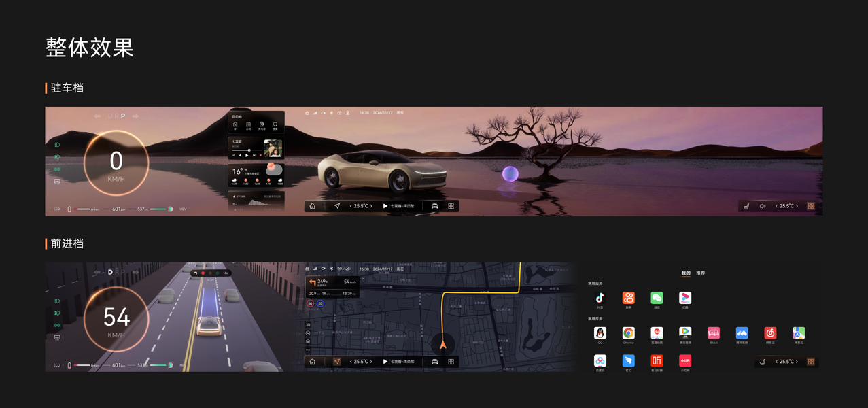Open destination search in the 目的地 card
Screen dimensions: 868x408
[x=275, y=126]
